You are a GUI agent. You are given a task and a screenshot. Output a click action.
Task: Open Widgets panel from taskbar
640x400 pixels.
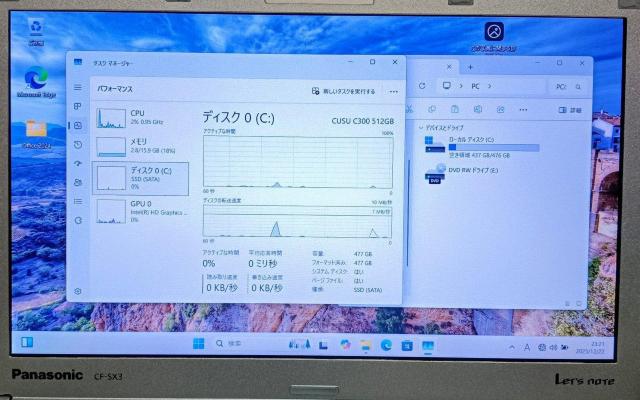[27, 342]
